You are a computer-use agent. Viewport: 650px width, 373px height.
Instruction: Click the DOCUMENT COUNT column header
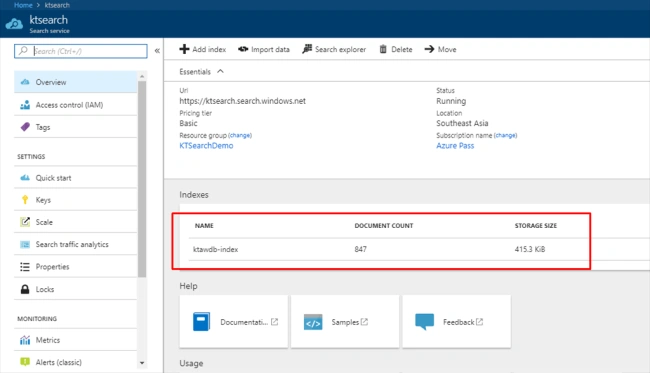pyautogui.click(x=383, y=225)
